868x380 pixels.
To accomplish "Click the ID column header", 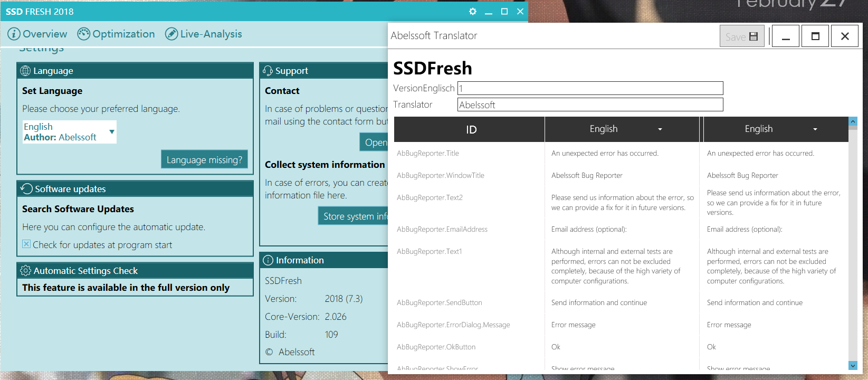I will (470, 129).
